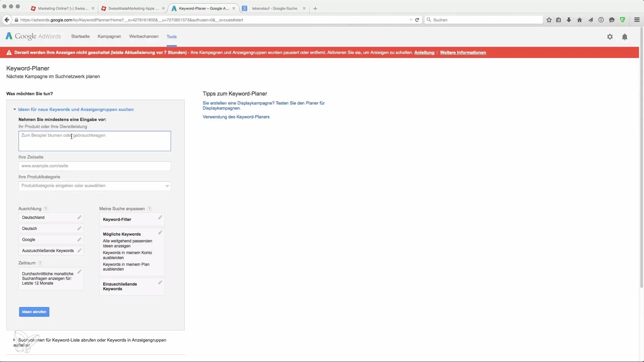Edit the Google network targeting pencil

click(x=79, y=240)
